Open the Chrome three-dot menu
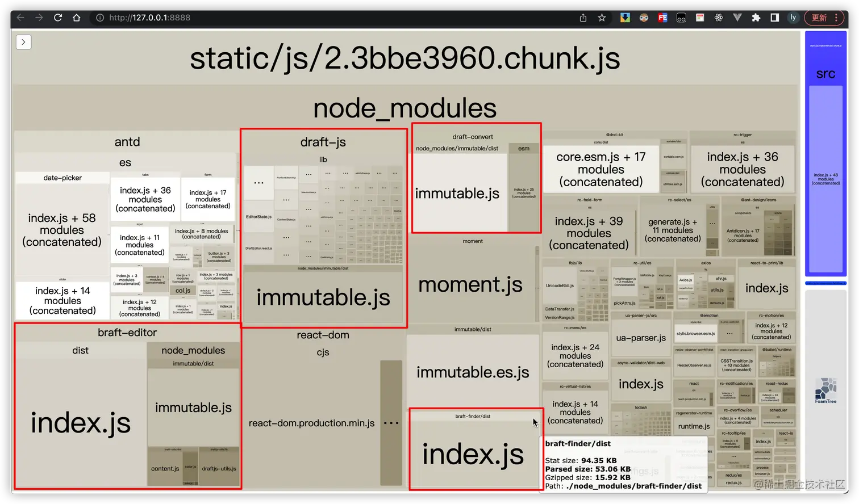The height and width of the screenshot is (504, 859). (836, 18)
